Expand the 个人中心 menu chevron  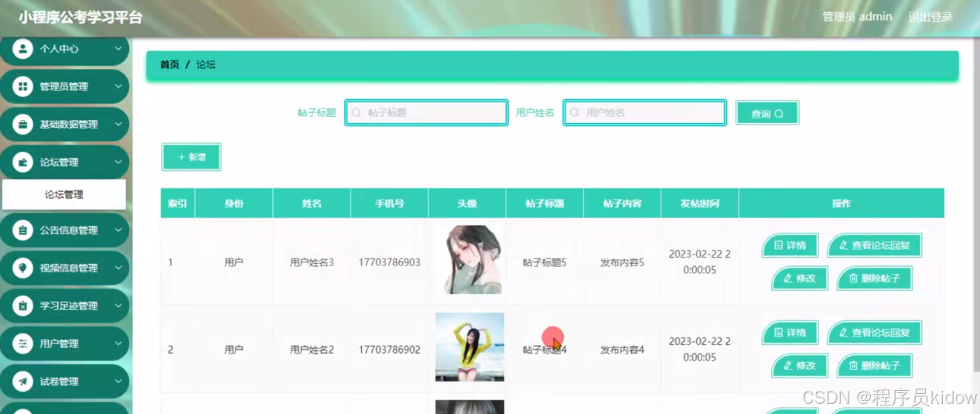118,48
